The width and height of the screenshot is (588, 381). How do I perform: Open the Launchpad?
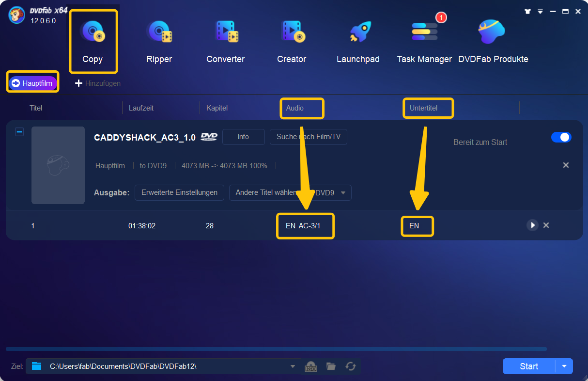358,42
